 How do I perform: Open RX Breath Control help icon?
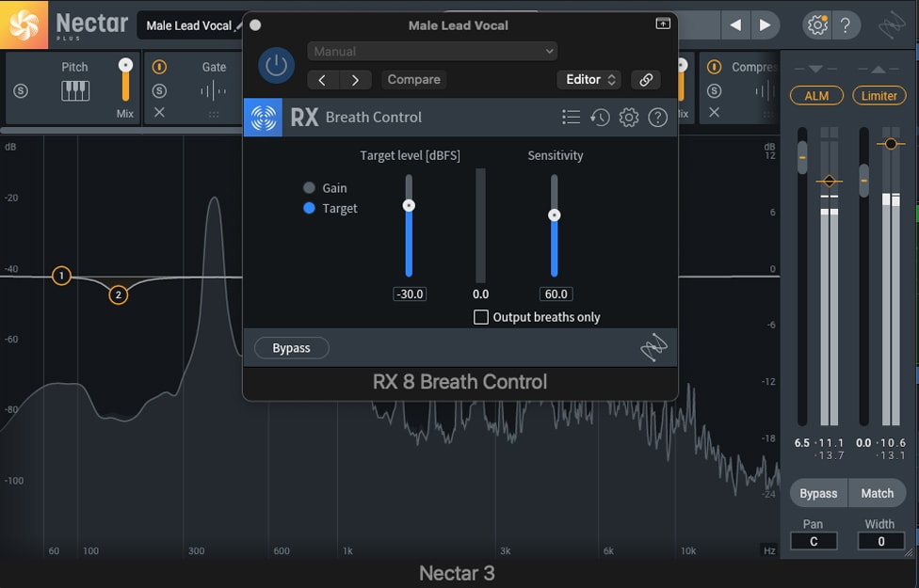coord(657,118)
